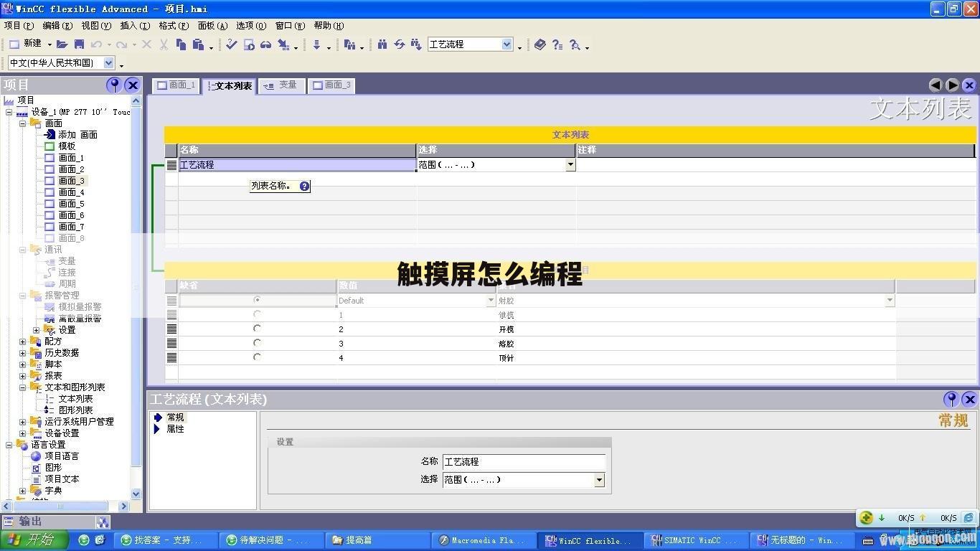This screenshot has width=980, height=551.
Task: Select default radio for value 3 row
Action: tap(257, 343)
